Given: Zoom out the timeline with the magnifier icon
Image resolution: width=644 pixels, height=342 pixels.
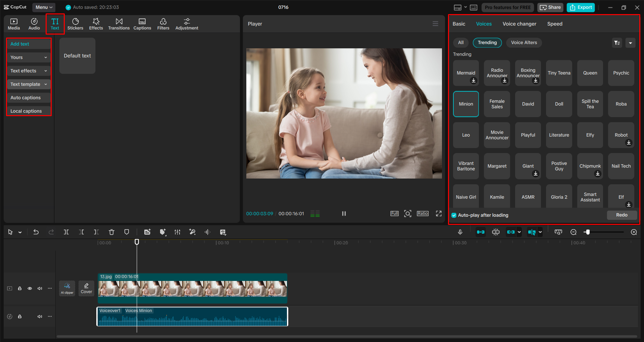Looking at the screenshot, I should point(573,232).
